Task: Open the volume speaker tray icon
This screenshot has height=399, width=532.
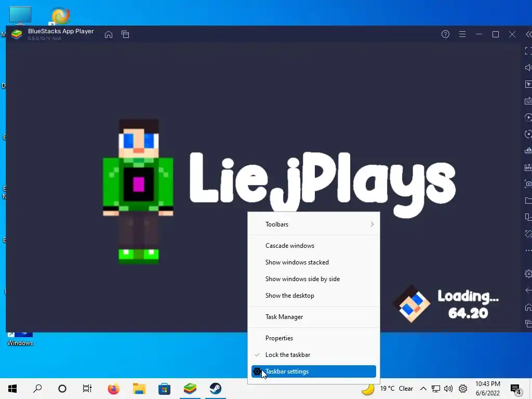Action: click(x=448, y=389)
